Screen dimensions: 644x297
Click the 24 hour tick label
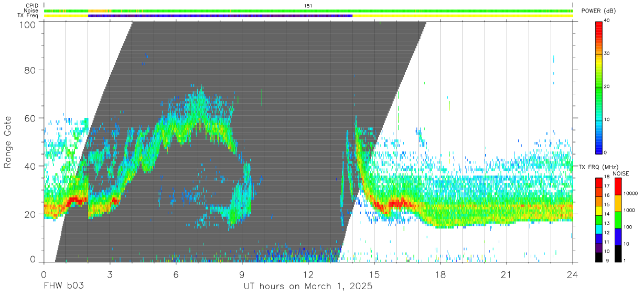tap(573, 274)
